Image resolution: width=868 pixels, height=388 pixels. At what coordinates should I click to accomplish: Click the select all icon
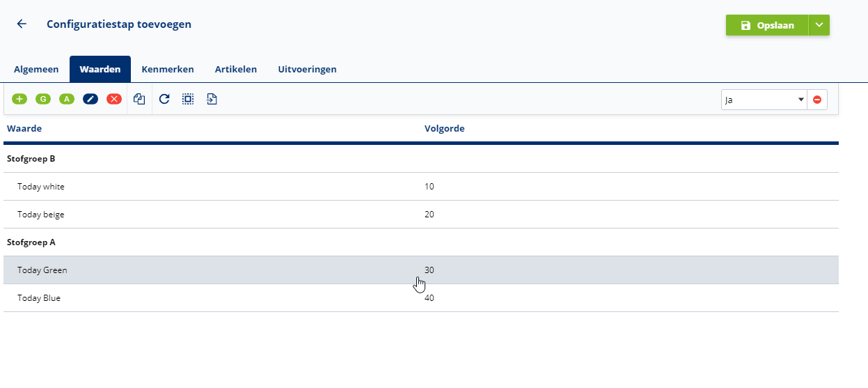click(188, 100)
